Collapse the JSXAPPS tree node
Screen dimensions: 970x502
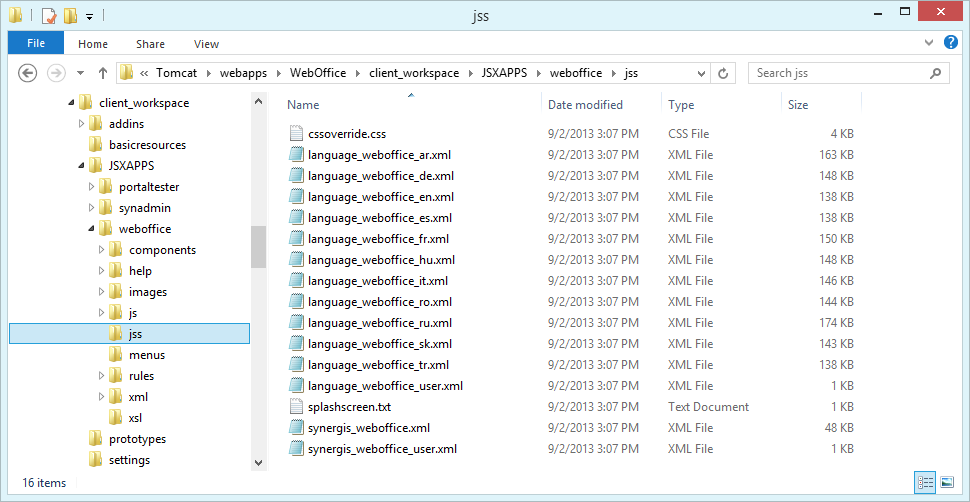point(82,167)
